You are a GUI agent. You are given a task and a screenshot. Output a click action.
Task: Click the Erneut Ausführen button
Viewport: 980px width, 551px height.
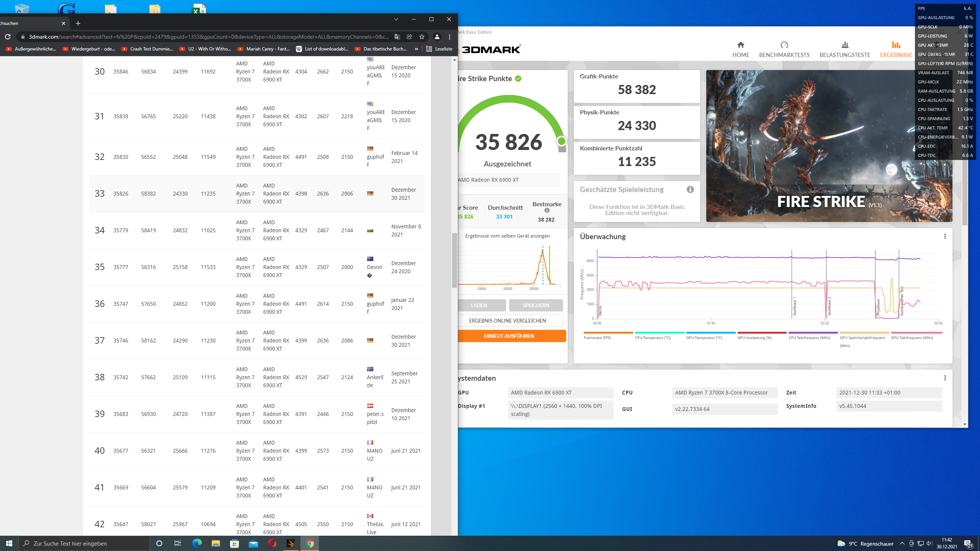pos(509,336)
